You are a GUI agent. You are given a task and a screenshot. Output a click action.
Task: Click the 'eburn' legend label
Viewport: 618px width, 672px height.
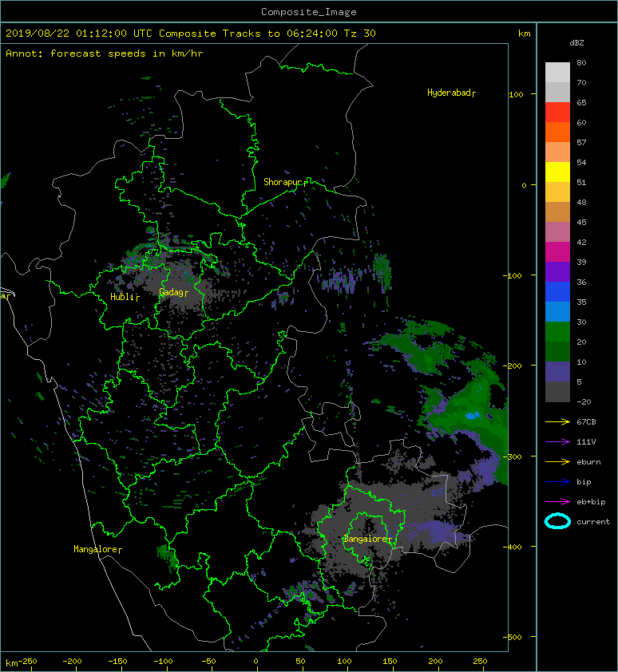pyautogui.click(x=588, y=462)
